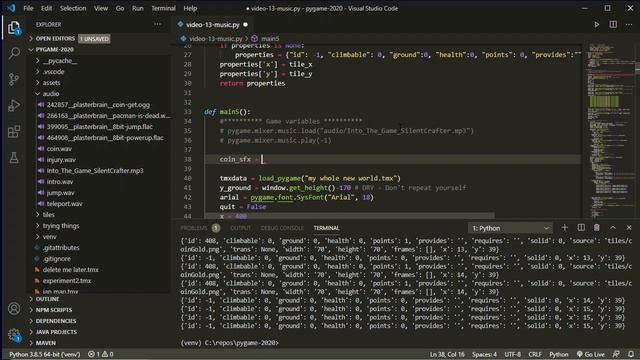640x360 pixels.
Task: Split the editor right
Action: point(613,24)
